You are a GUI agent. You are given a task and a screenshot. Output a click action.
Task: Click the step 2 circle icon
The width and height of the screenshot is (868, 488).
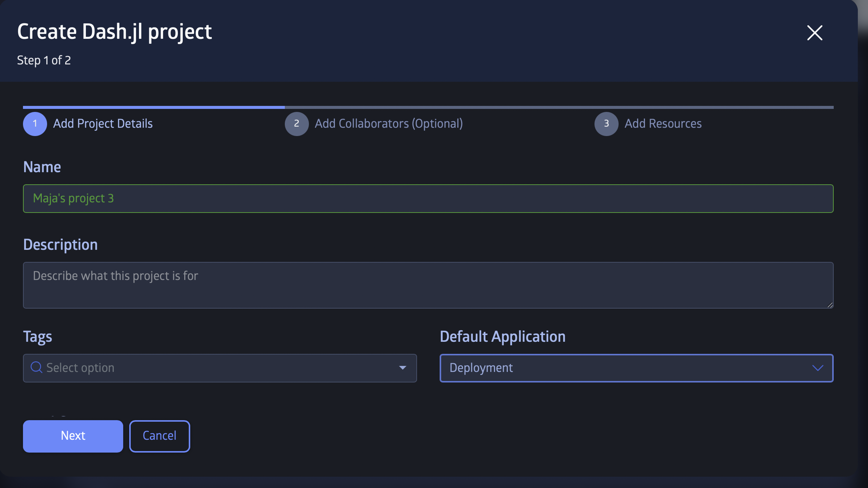coord(297,124)
